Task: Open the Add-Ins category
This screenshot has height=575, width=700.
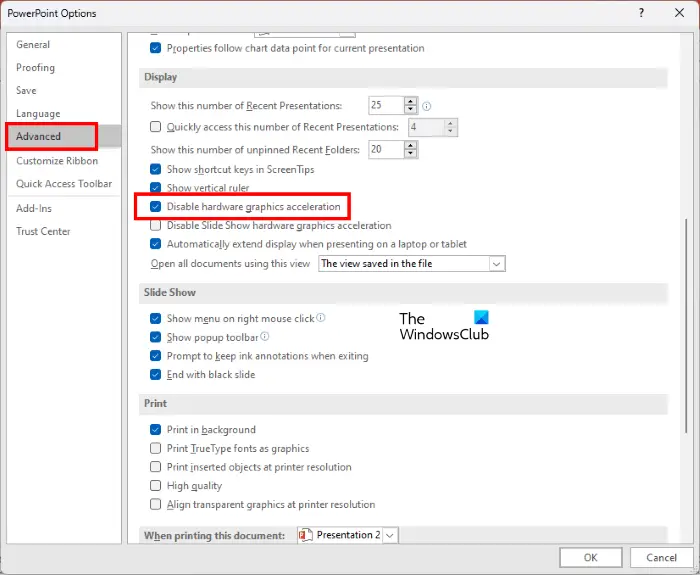Action: tap(34, 208)
